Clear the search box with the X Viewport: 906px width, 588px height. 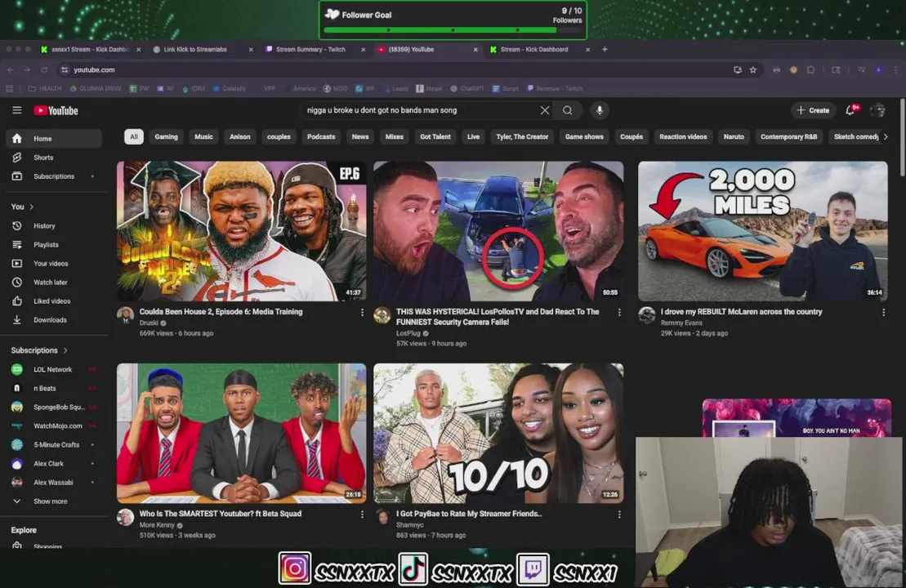pos(544,110)
